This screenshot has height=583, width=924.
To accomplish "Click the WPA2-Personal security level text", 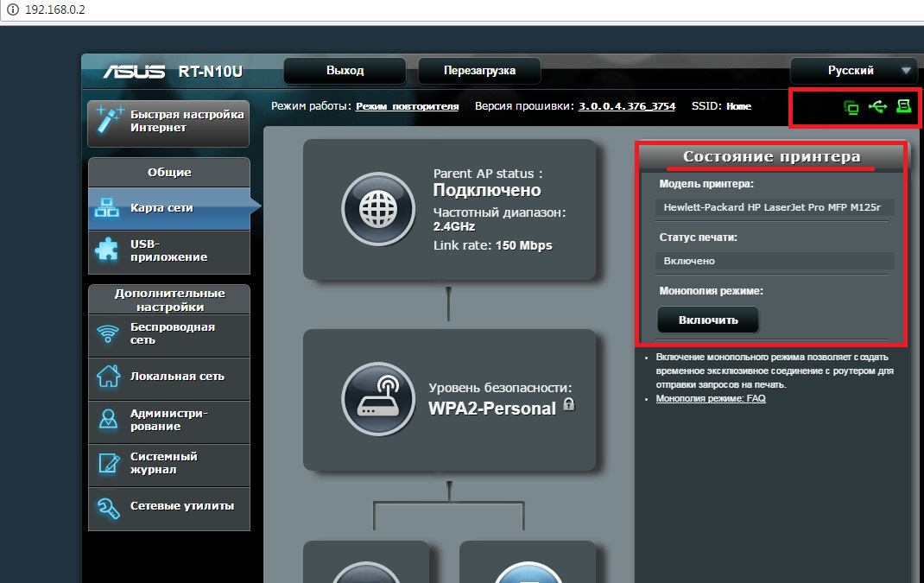I will [x=492, y=409].
